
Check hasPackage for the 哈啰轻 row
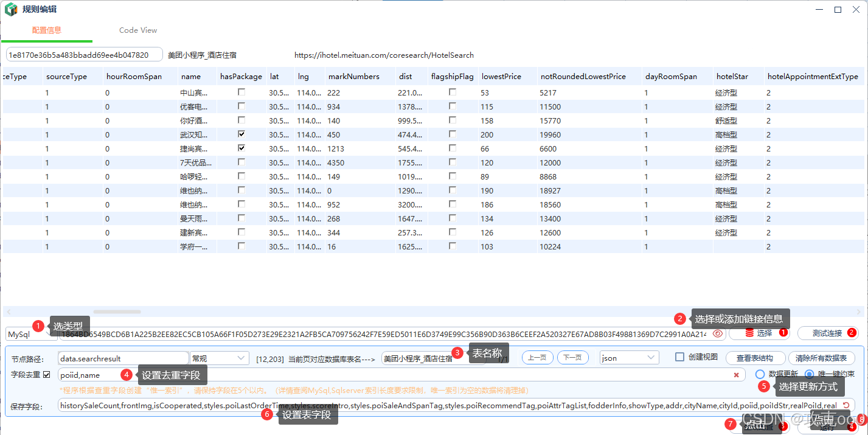point(241,176)
